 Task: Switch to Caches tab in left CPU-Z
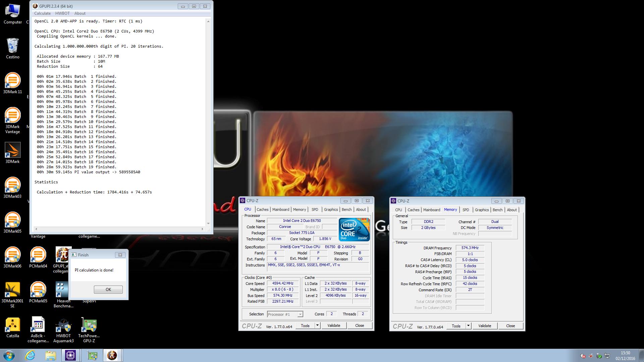click(x=262, y=209)
